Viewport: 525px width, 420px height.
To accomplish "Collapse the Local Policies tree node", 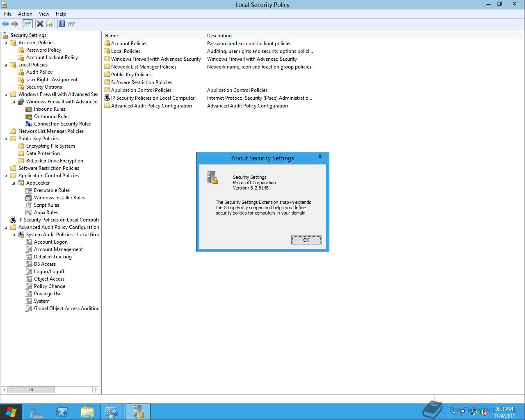I will tap(6, 65).
